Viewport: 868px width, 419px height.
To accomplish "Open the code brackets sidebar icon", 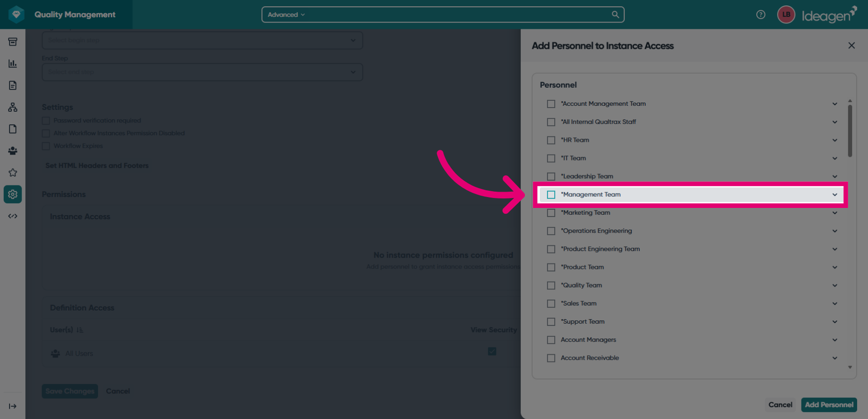I will click(x=13, y=216).
